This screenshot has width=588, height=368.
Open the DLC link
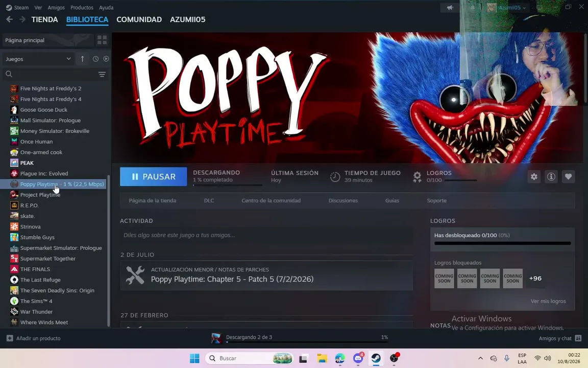coord(209,200)
